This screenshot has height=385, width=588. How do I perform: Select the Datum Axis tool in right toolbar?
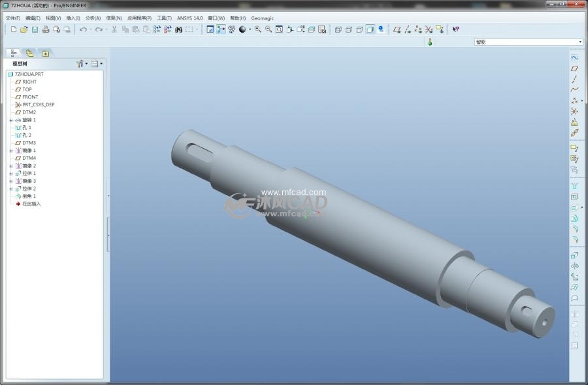574,79
